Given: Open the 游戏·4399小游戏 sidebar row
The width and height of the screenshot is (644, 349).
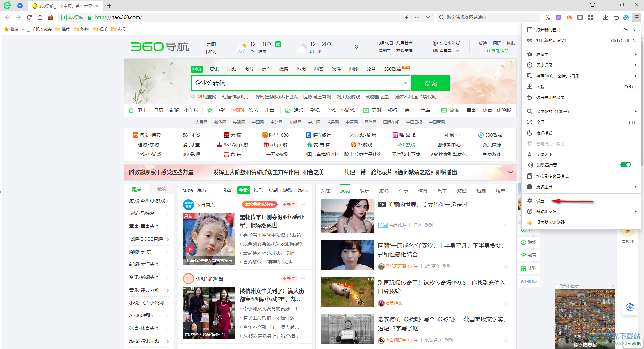Looking at the screenshot, I should 149,201.
